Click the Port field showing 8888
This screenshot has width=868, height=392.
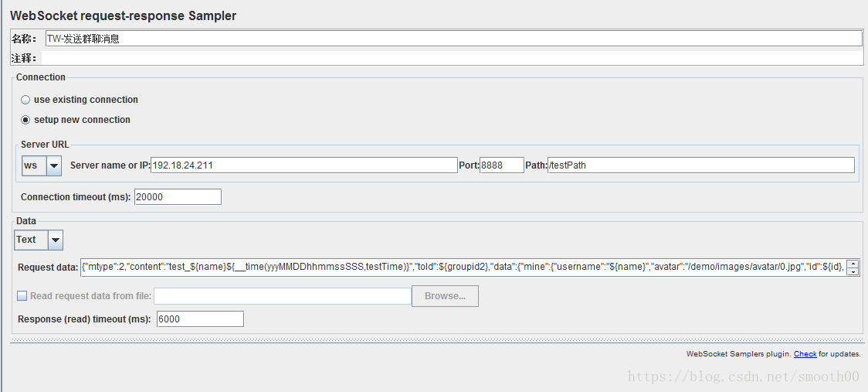pos(501,165)
